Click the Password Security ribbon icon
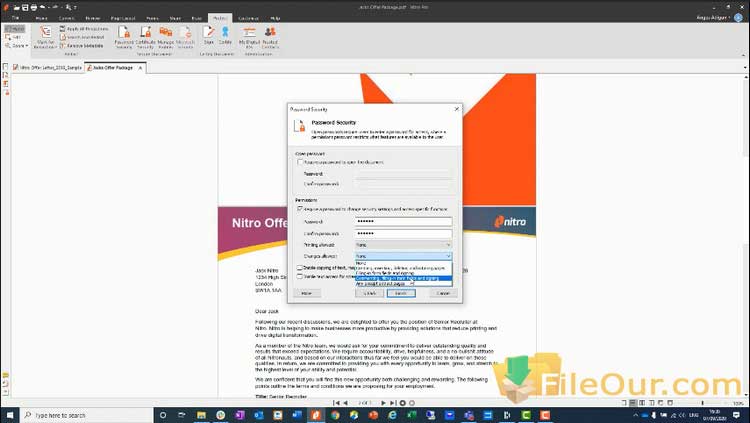This screenshot has height=423, width=750. point(124,37)
